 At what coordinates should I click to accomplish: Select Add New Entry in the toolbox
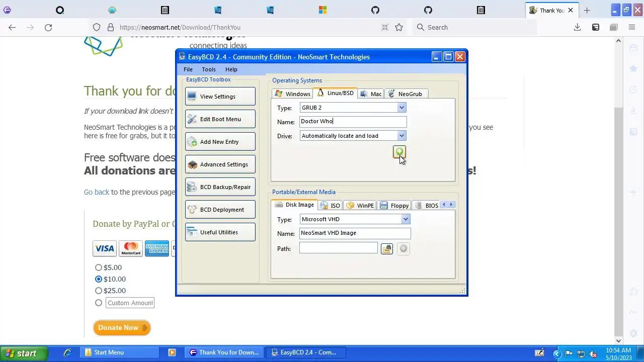pos(220,142)
